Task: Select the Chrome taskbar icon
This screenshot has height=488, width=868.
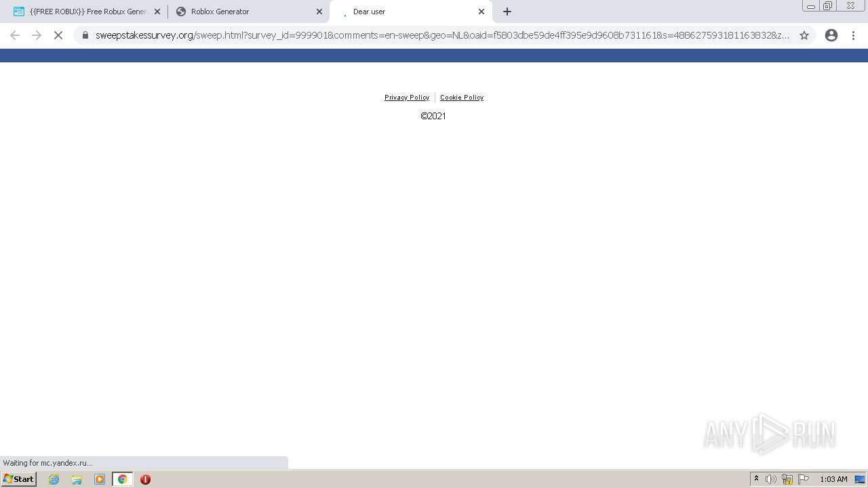Action: point(123,479)
